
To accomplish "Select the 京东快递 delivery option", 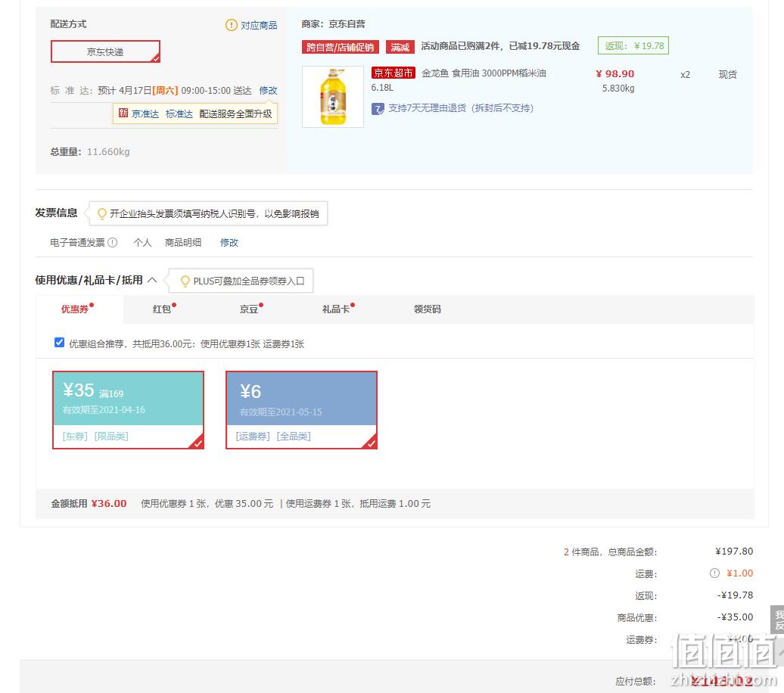I will [x=105, y=51].
